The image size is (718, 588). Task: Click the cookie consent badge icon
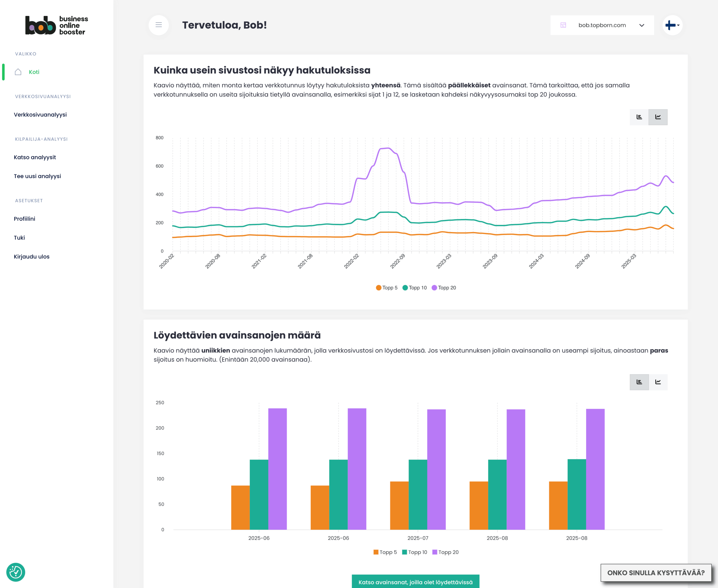16,572
